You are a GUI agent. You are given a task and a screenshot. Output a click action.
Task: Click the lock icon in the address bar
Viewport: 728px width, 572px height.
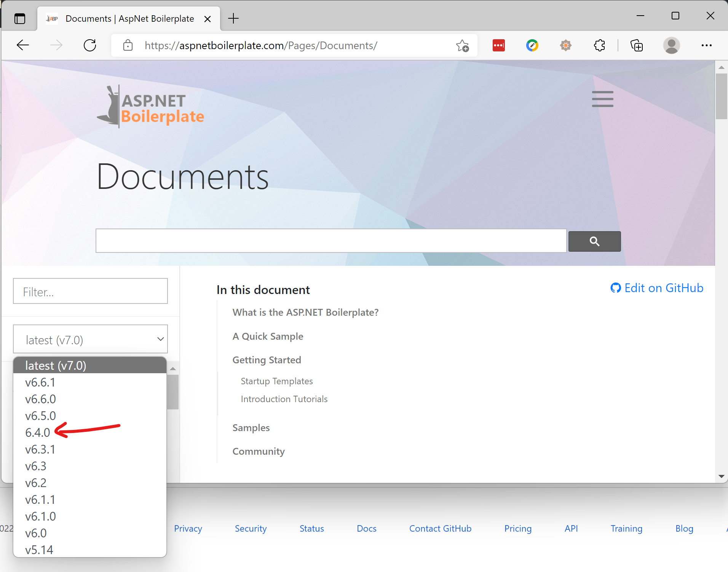coord(128,45)
